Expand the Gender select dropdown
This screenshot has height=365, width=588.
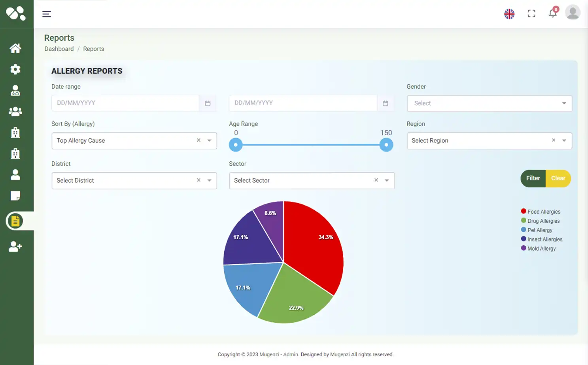[x=489, y=103]
